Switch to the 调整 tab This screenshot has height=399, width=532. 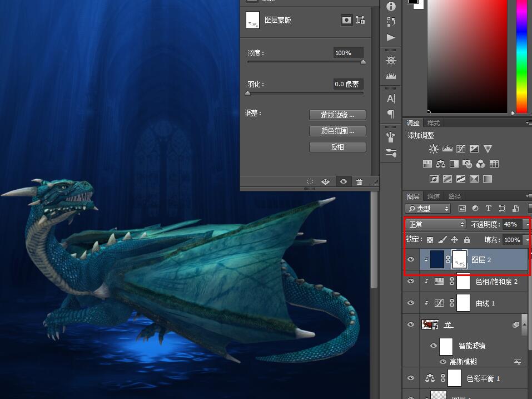[413, 123]
